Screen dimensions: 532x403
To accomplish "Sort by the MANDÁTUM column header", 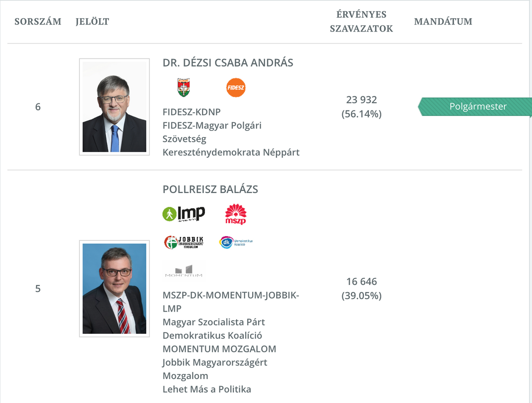I will (x=443, y=21).
